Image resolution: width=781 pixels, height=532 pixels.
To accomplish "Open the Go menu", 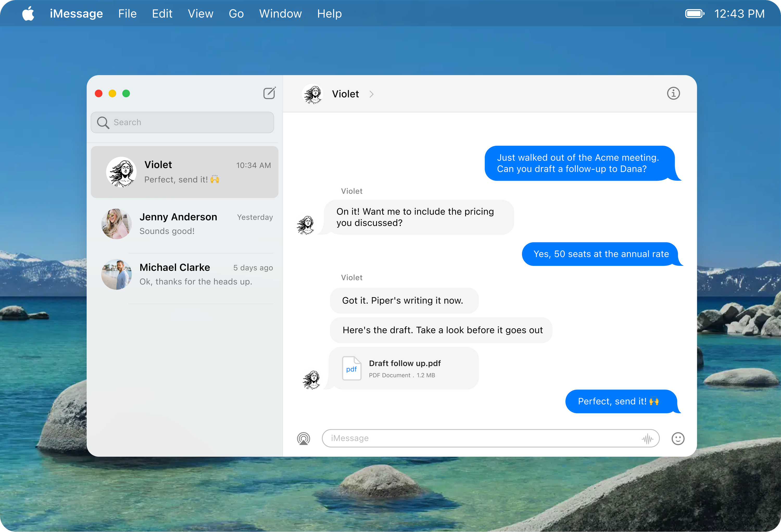I will click(236, 14).
